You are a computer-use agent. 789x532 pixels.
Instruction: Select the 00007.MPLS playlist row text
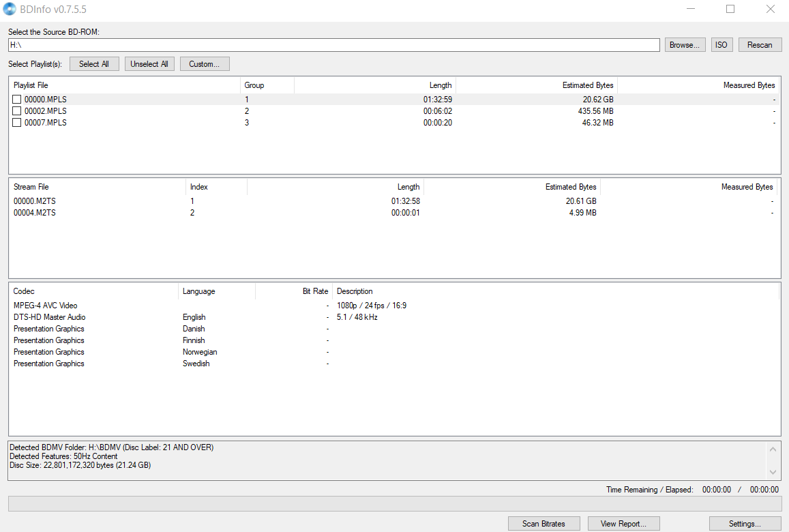tap(45, 123)
